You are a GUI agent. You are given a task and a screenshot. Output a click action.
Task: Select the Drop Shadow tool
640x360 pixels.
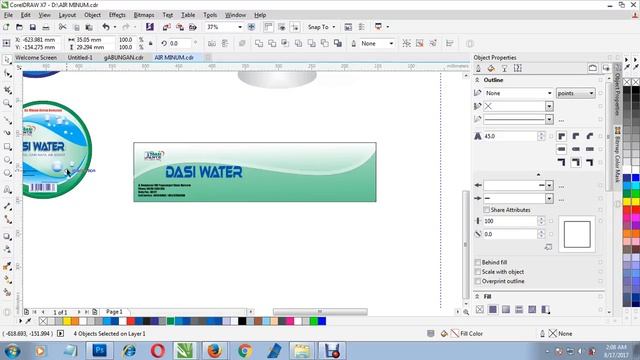[7, 236]
